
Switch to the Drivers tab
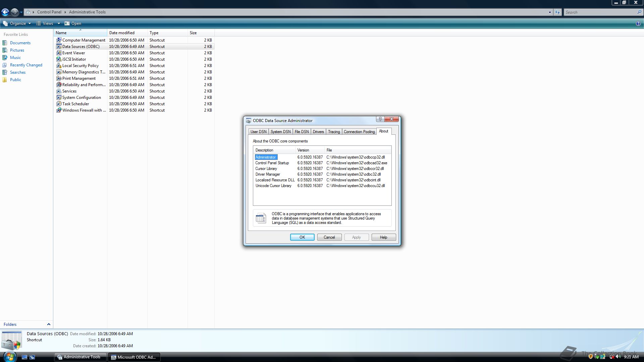click(x=318, y=132)
